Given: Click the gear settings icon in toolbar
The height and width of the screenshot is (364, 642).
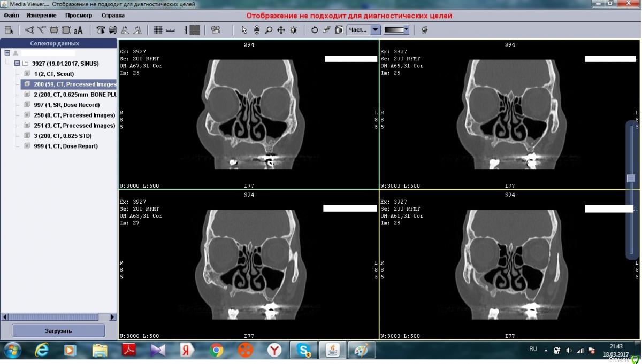Looking at the screenshot, I should point(424,30).
